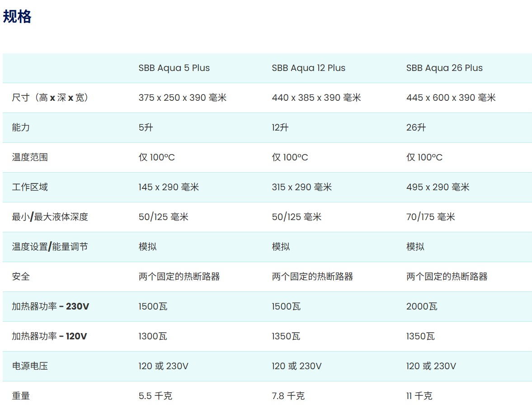Viewport: 532px width, 409px height.
Task: Click 50/125 毫米 in the Aqua 12 column
Action: (297, 217)
